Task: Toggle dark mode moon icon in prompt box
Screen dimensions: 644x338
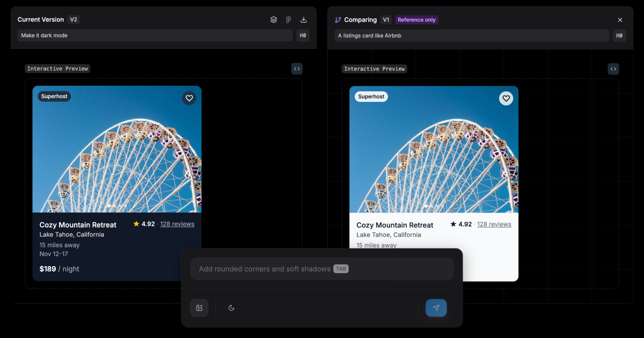Action: 231,307
